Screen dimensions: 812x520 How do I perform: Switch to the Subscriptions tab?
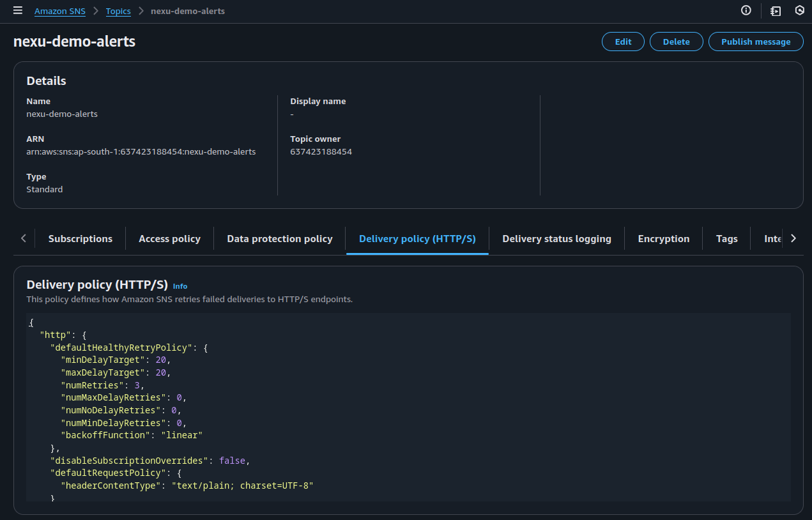[80, 239]
